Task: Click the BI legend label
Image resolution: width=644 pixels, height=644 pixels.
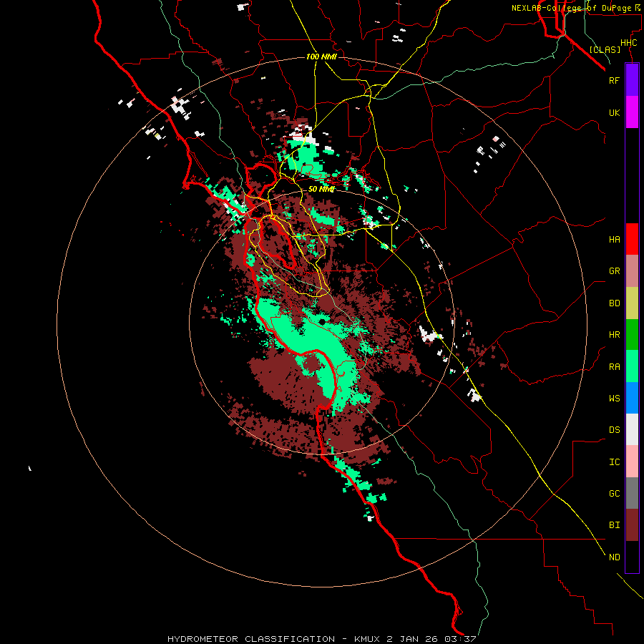Action: (x=614, y=525)
